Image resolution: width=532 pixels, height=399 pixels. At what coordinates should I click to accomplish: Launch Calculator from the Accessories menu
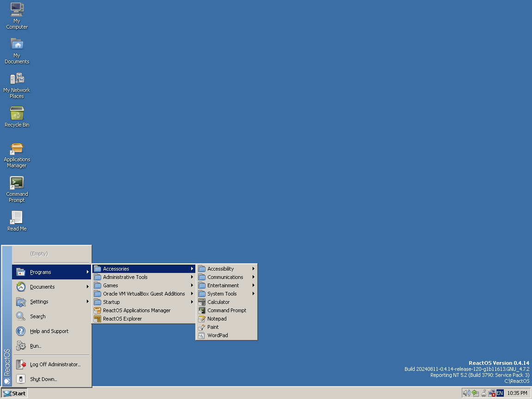click(227, 302)
